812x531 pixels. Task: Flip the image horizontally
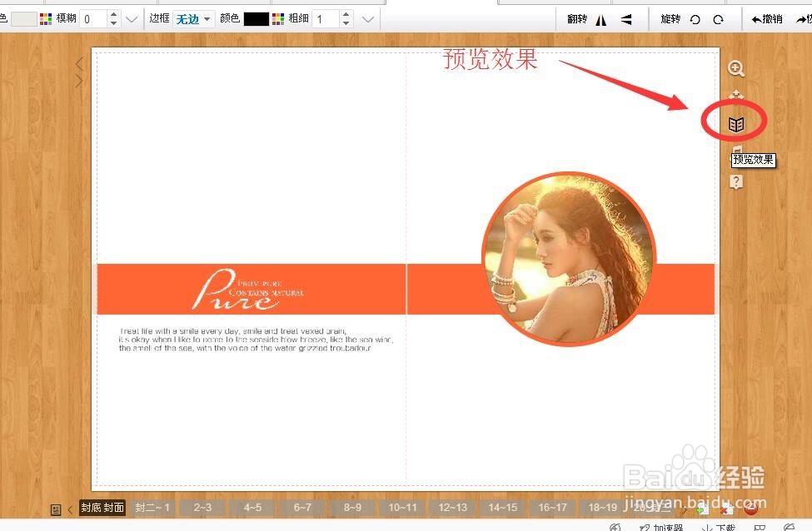pyautogui.click(x=602, y=18)
